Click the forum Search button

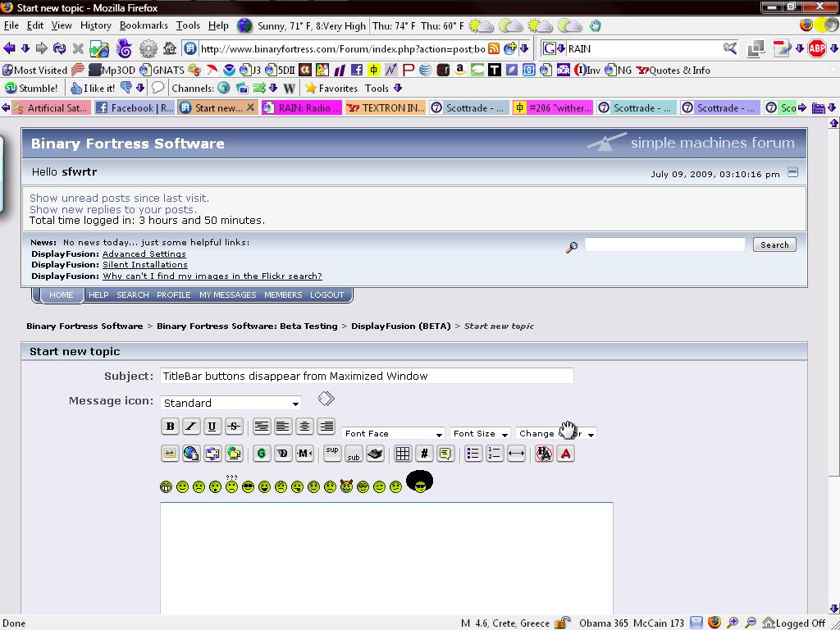pyautogui.click(x=774, y=244)
